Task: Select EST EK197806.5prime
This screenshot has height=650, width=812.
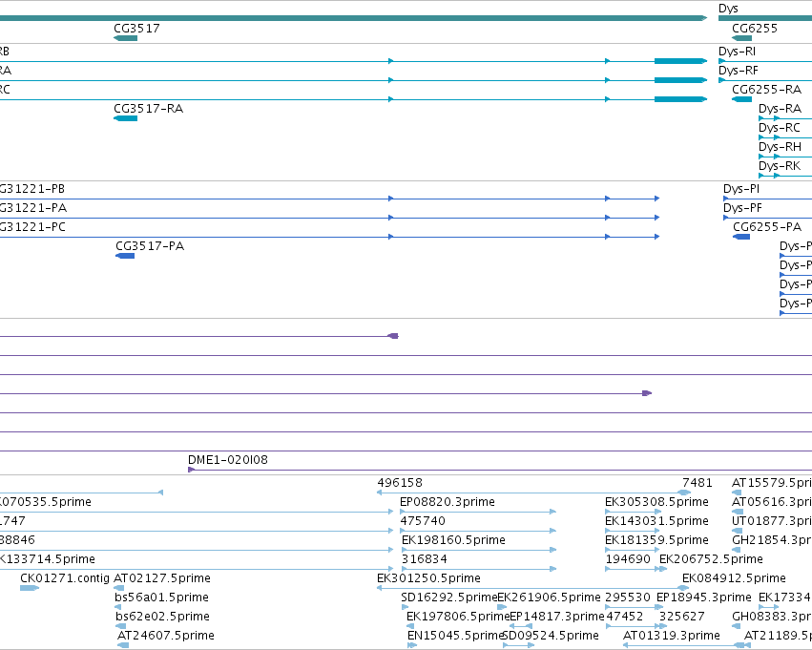Action: 458,617
